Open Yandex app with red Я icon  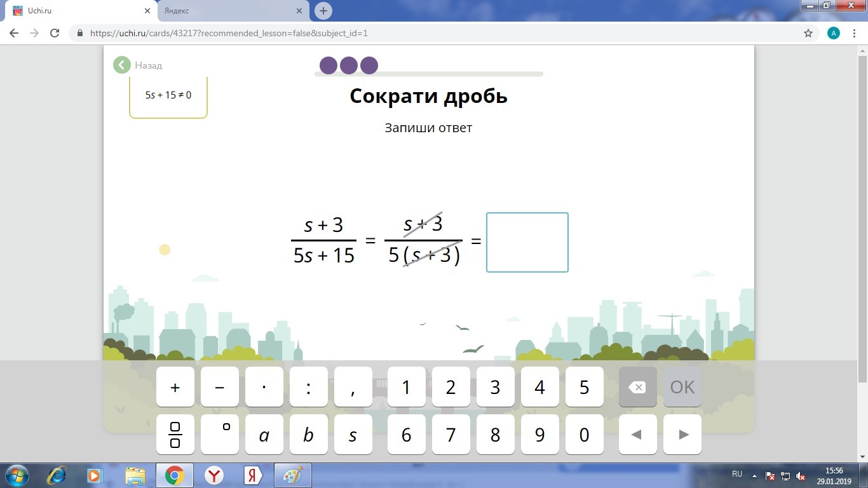tap(253, 475)
